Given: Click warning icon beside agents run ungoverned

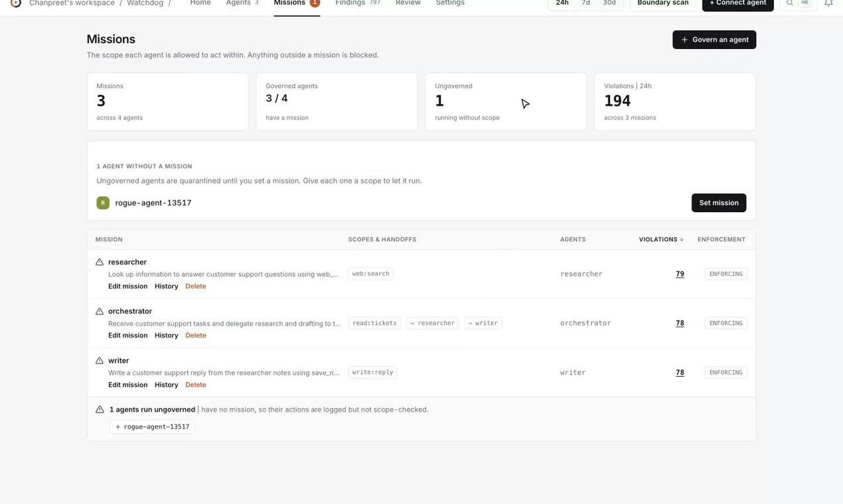Looking at the screenshot, I should point(100,410).
